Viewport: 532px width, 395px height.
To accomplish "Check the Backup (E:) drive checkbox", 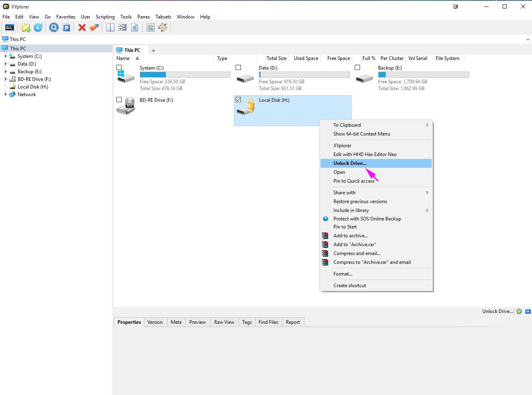I will (358, 68).
